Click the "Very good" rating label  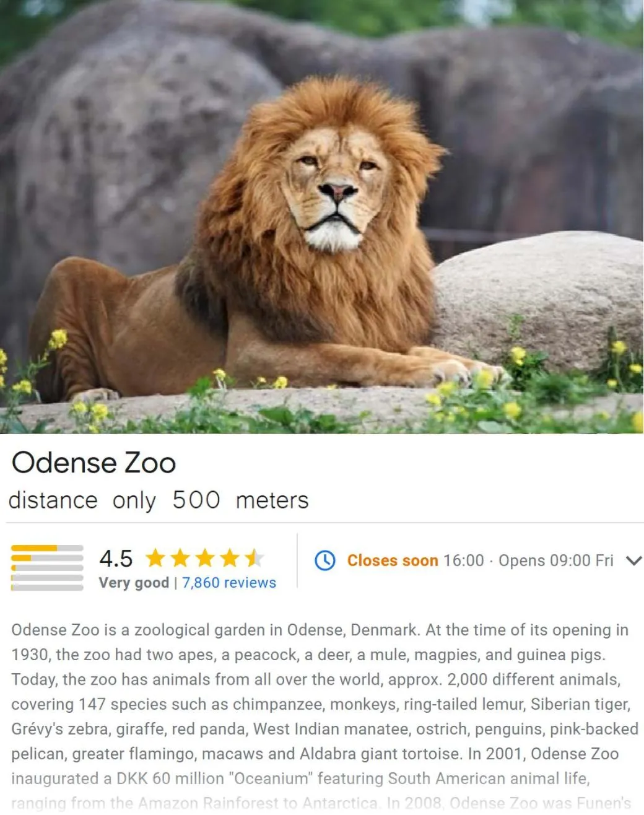[x=134, y=583]
